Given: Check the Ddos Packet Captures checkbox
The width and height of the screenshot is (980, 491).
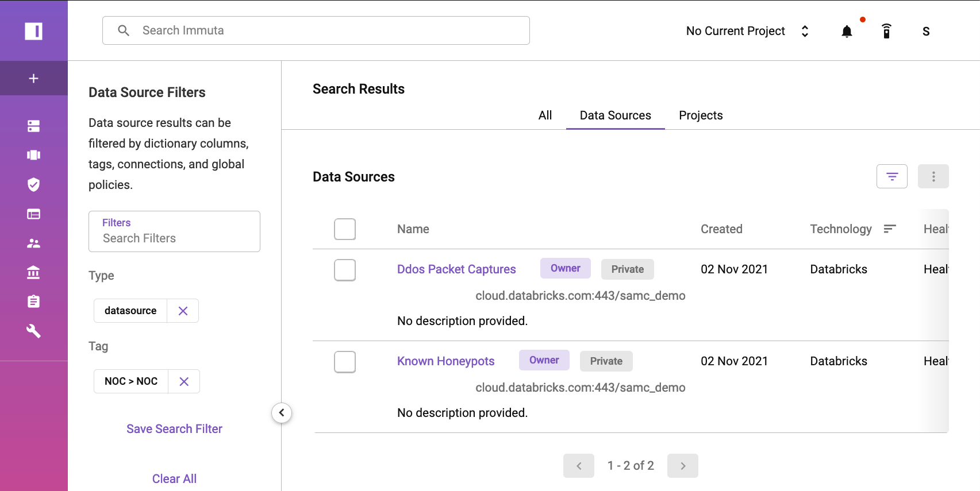Looking at the screenshot, I should click(x=345, y=270).
